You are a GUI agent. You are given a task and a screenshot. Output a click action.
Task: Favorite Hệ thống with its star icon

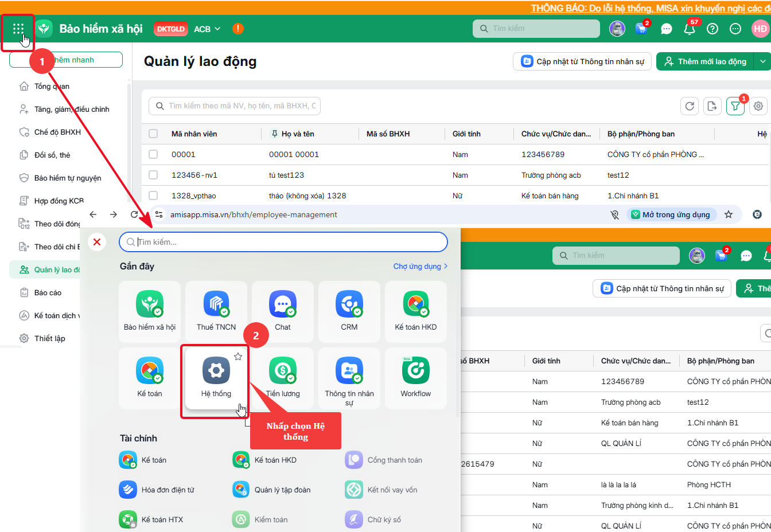(x=238, y=357)
